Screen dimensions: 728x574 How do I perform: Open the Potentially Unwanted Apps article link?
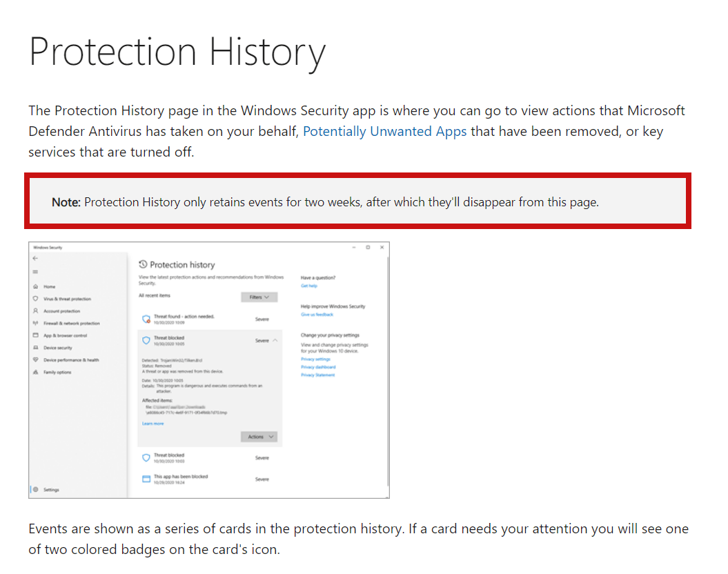click(x=384, y=131)
